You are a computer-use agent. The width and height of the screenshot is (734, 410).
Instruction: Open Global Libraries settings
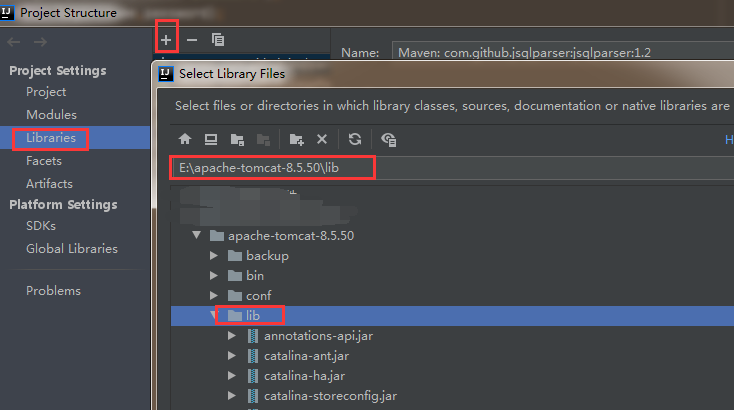[72, 249]
